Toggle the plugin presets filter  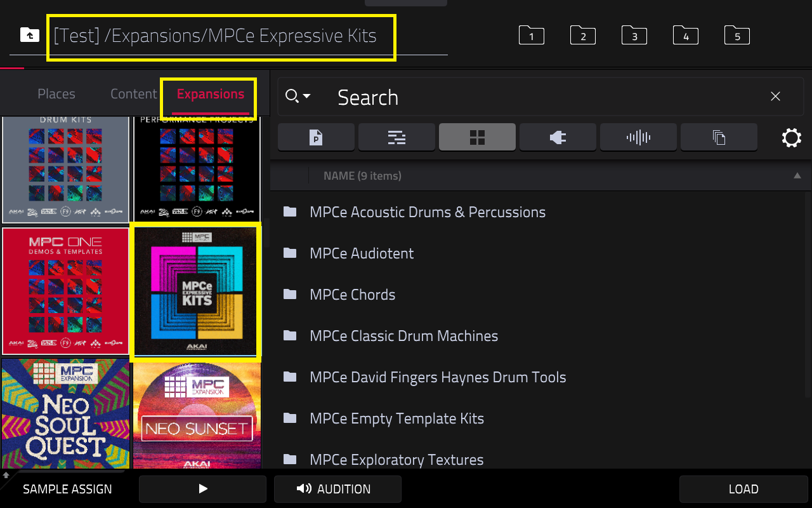(558, 137)
